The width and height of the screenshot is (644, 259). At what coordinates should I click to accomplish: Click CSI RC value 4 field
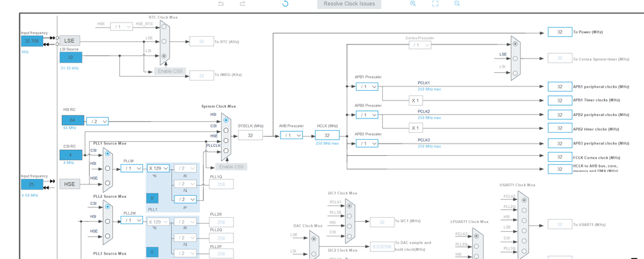(71, 155)
